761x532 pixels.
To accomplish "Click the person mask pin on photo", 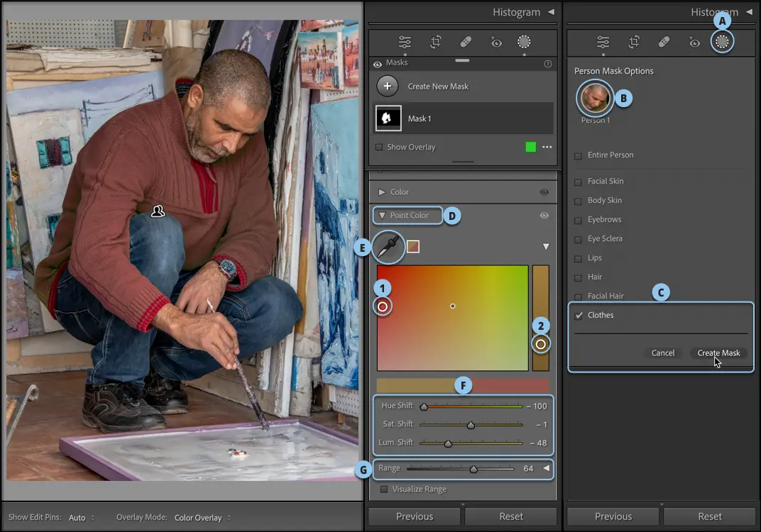I will click(x=158, y=211).
